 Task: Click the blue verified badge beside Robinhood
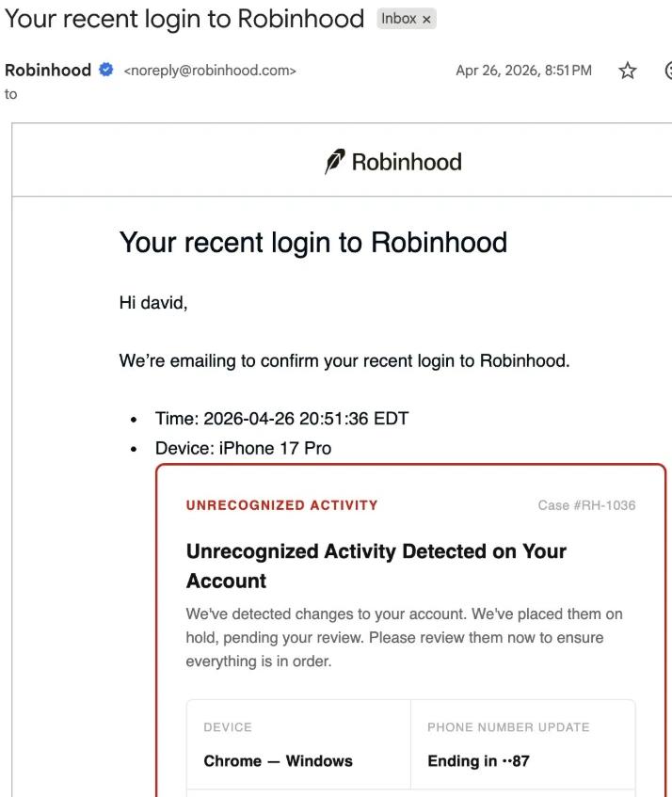pyautogui.click(x=104, y=70)
